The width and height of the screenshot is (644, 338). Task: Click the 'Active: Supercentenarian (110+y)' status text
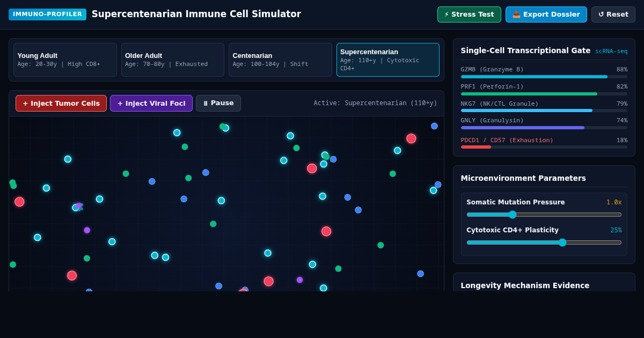(x=376, y=103)
